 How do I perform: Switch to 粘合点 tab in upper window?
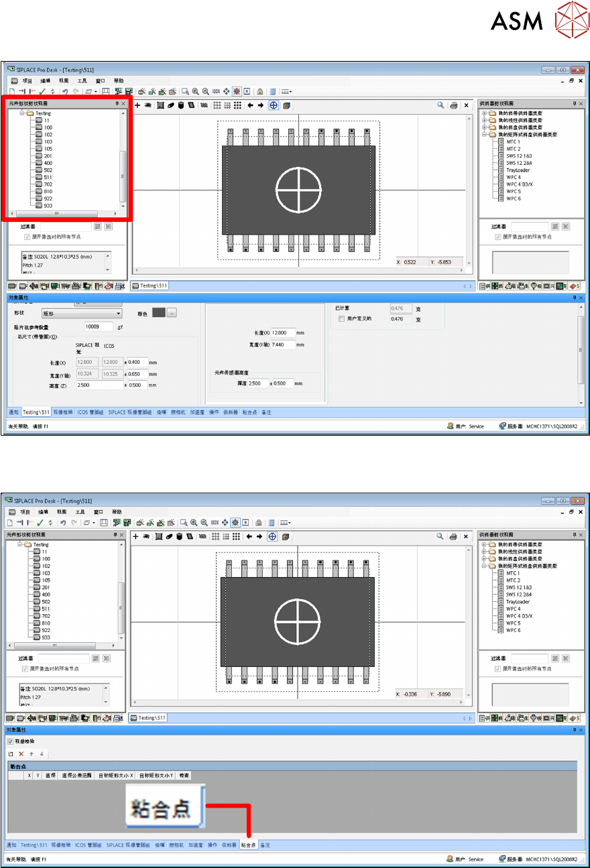click(x=250, y=412)
